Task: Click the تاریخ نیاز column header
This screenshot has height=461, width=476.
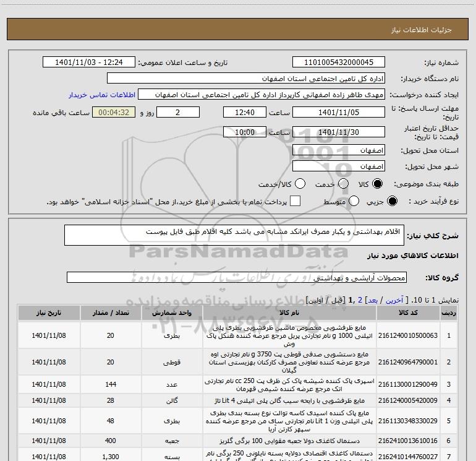Action: coord(49,312)
